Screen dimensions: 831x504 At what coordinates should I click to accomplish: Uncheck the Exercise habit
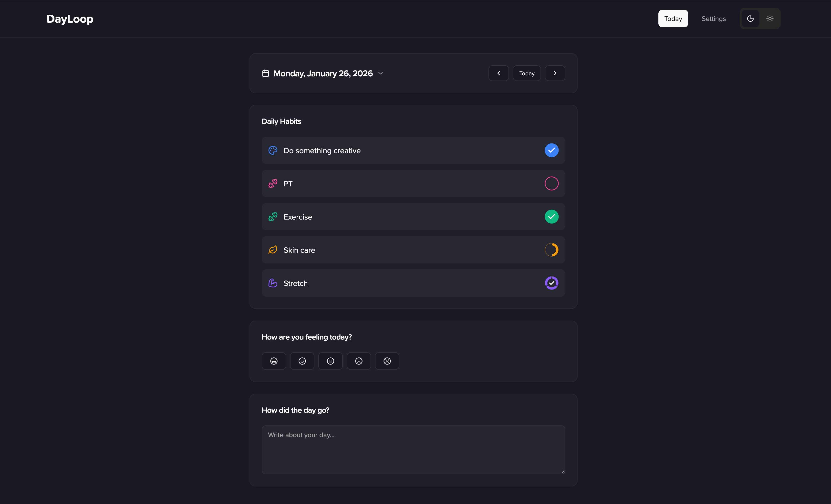tap(551, 217)
